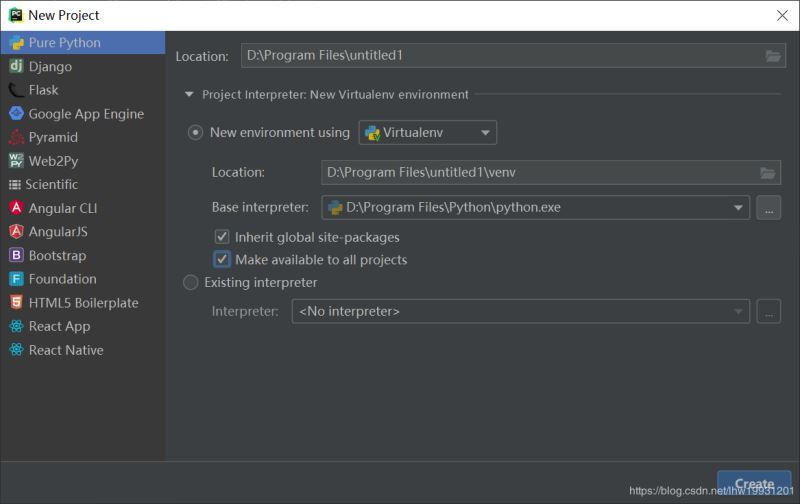Browse folder icon for project Location
Viewport: 800px width, 504px height.
pos(773,56)
